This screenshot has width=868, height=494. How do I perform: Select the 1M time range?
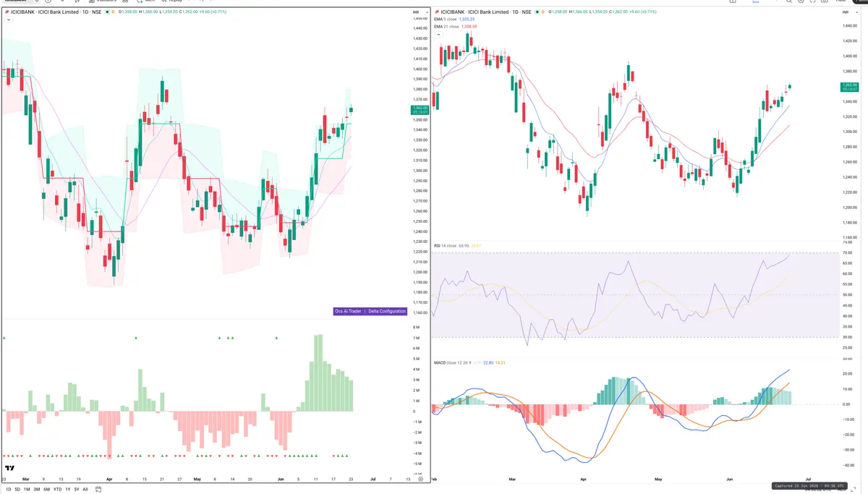[x=27, y=489]
